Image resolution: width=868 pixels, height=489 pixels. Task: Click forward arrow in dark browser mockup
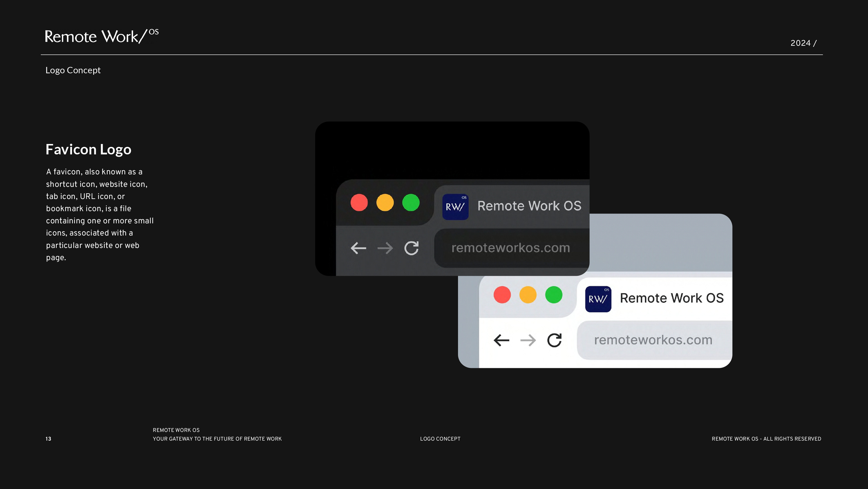385,248
